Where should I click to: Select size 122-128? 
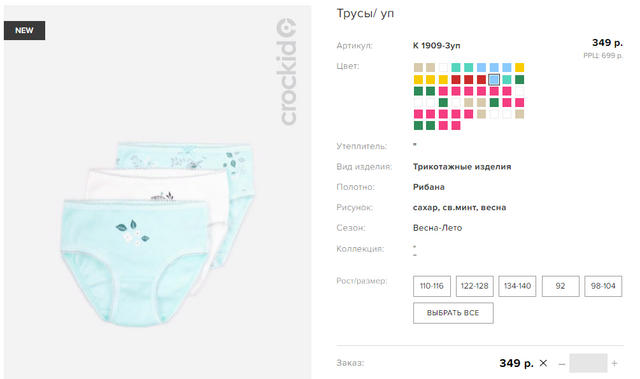click(474, 286)
